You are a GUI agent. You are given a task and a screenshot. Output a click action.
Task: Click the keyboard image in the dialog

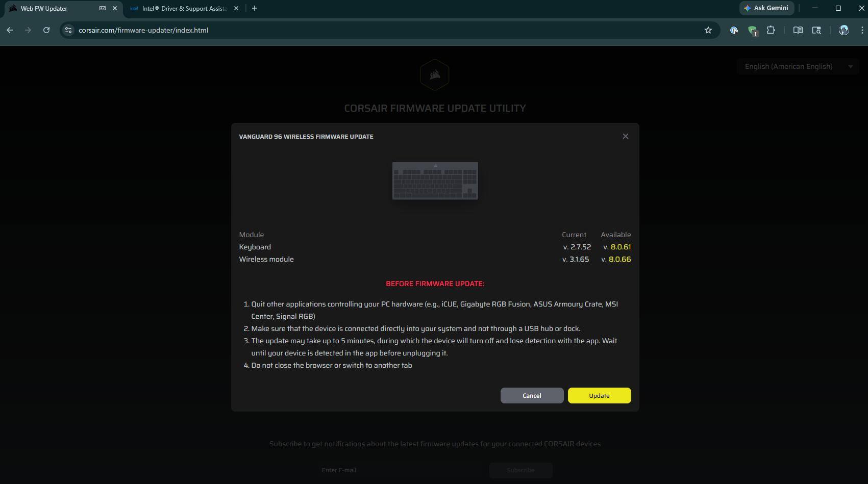(x=435, y=181)
